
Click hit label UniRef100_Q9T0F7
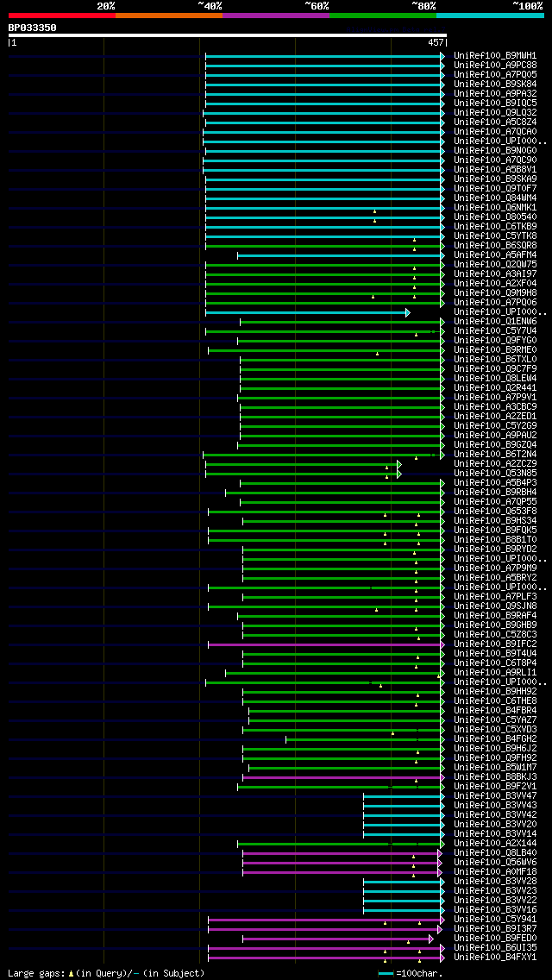coord(495,189)
